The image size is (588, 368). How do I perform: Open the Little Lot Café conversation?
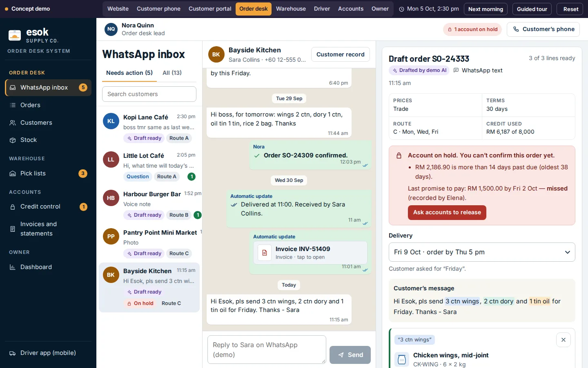point(149,166)
